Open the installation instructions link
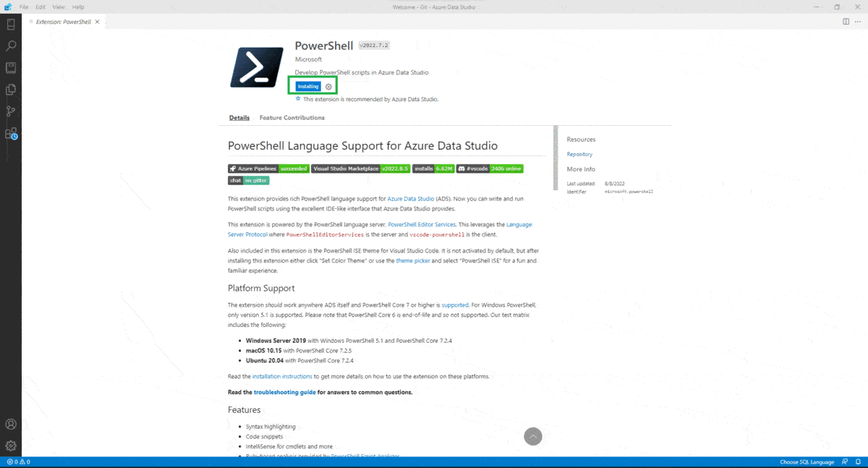The height and width of the screenshot is (468, 868). pyautogui.click(x=282, y=377)
